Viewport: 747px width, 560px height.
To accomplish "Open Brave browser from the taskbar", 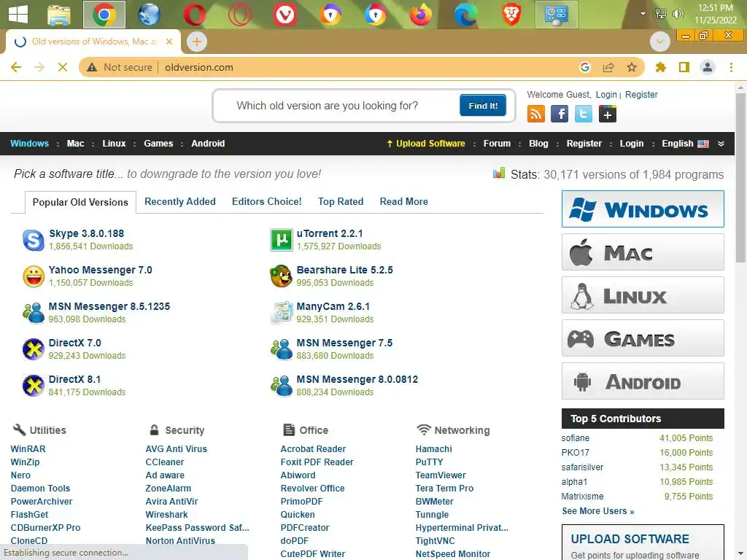I will (x=511, y=15).
